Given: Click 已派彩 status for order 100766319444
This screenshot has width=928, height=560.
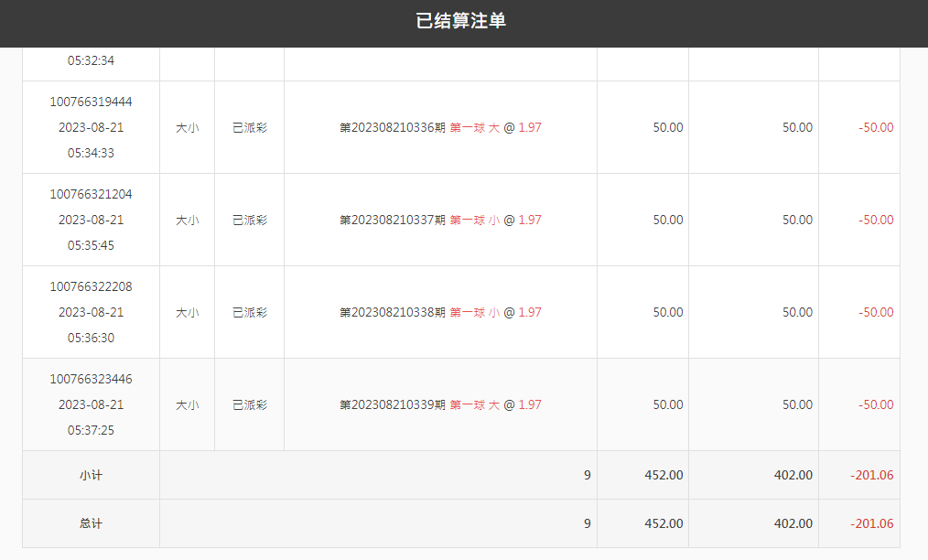Looking at the screenshot, I should 250,127.
